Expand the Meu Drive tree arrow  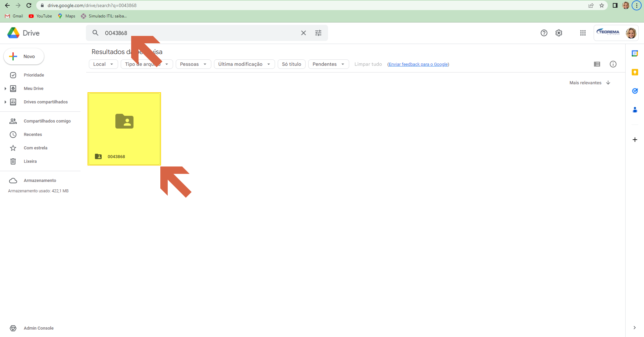(5, 89)
